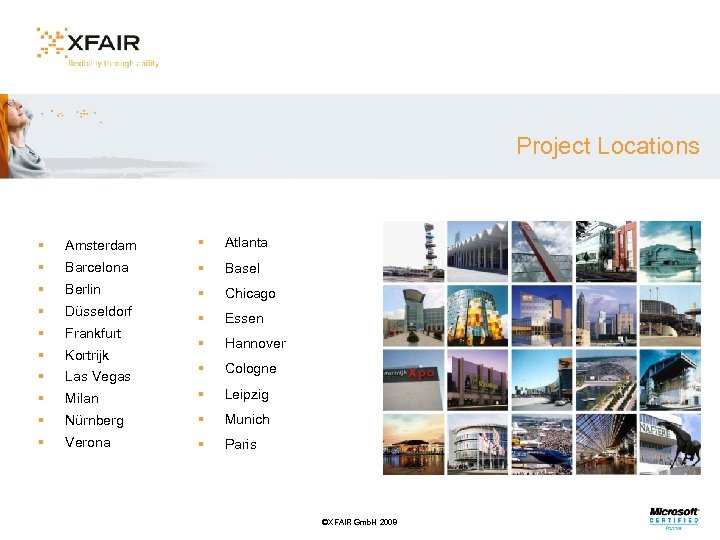720x540 pixels.
Task: Open the zigzag roof hall photo
Action: click(x=478, y=251)
